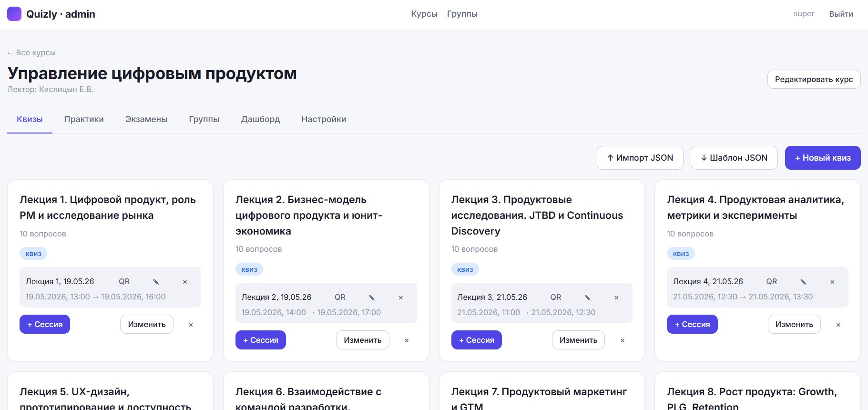Viewport: 868px width, 410px height.
Task: Click the 'квиз' tag on Лекция 4 card
Action: point(681,254)
